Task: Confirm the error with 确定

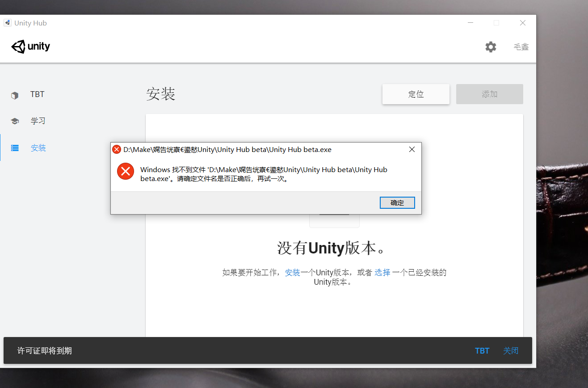Action: tap(397, 202)
